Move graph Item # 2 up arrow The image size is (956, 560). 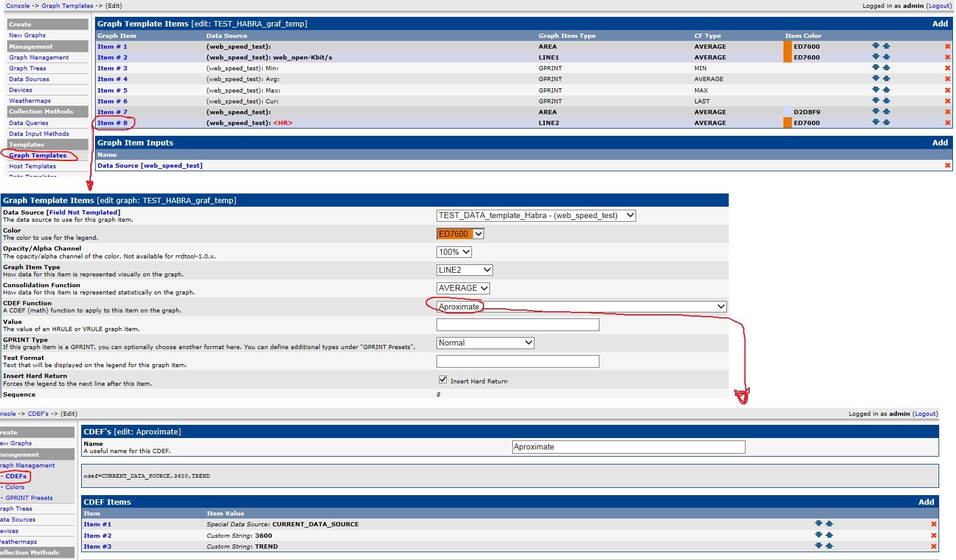[886, 56]
